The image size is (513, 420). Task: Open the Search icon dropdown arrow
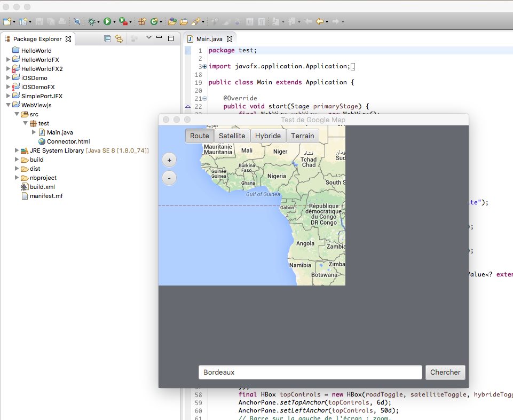point(203,22)
